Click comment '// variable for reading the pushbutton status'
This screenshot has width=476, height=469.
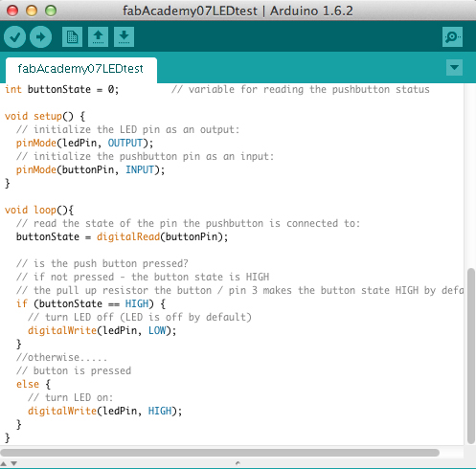[x=301, y=89]
